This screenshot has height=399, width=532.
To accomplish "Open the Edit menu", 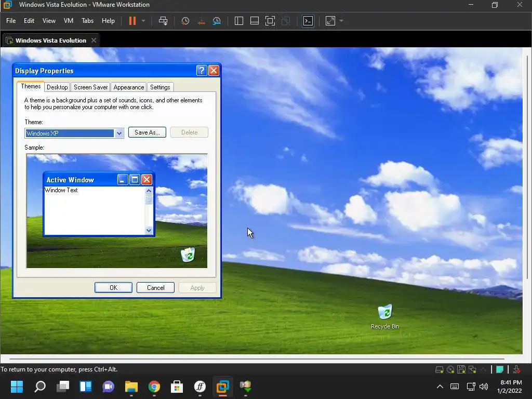I will tap(29, 21).
